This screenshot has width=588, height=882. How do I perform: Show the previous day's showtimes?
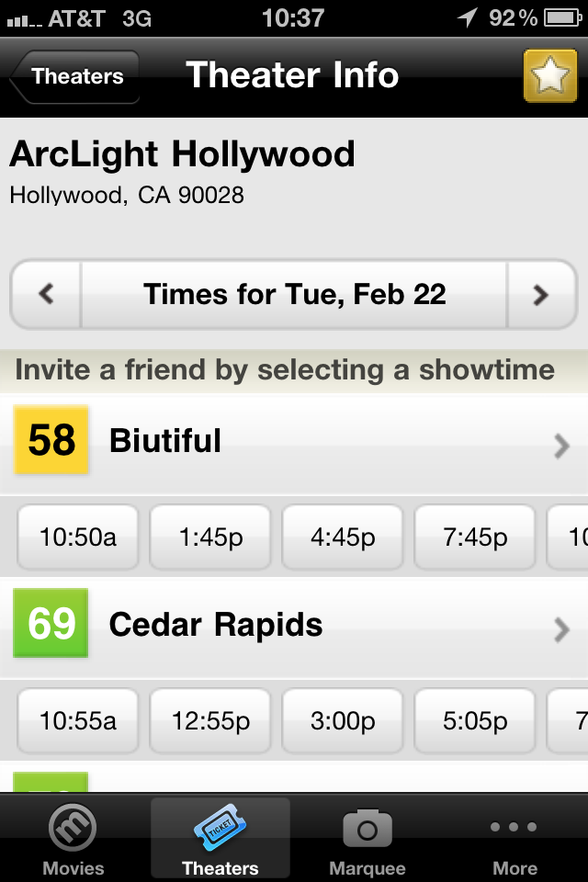tap(46, 294)
